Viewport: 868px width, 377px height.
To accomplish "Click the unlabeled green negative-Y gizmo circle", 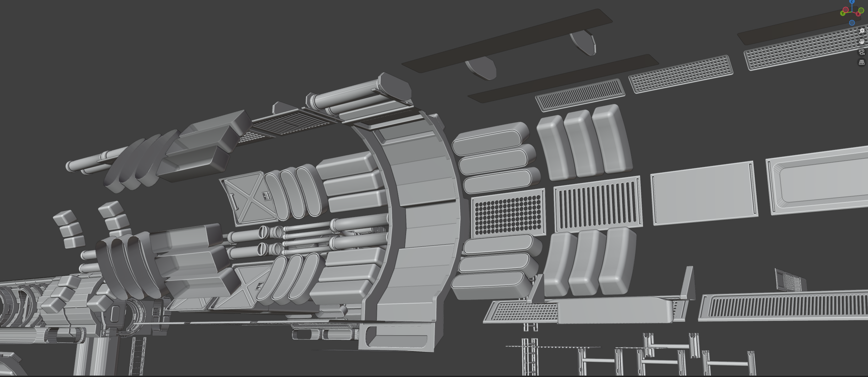I will point(861,10).
